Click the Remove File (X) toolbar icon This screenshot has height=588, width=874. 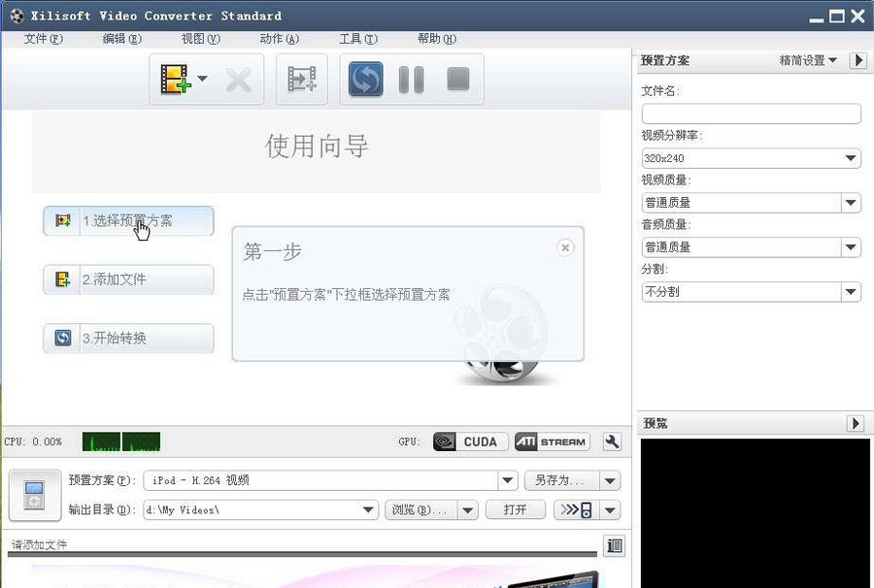pyautogui.click(x=238, y=80)
